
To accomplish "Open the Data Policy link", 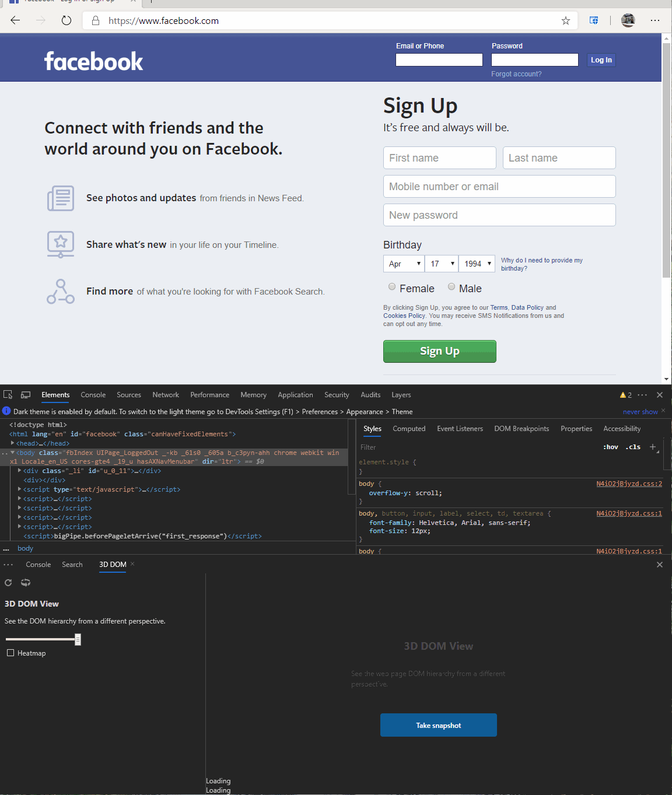I will [x=527, y=307].
